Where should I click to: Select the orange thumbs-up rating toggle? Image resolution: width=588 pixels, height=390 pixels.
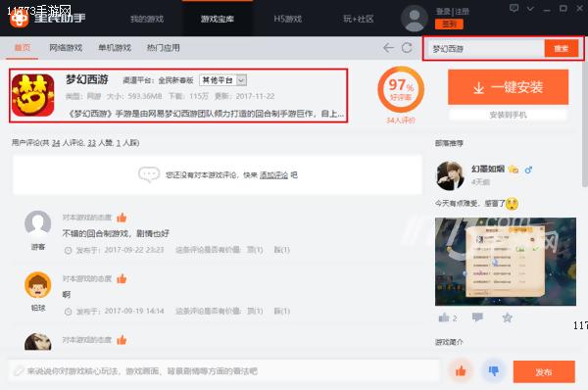[x=461, y=371]
